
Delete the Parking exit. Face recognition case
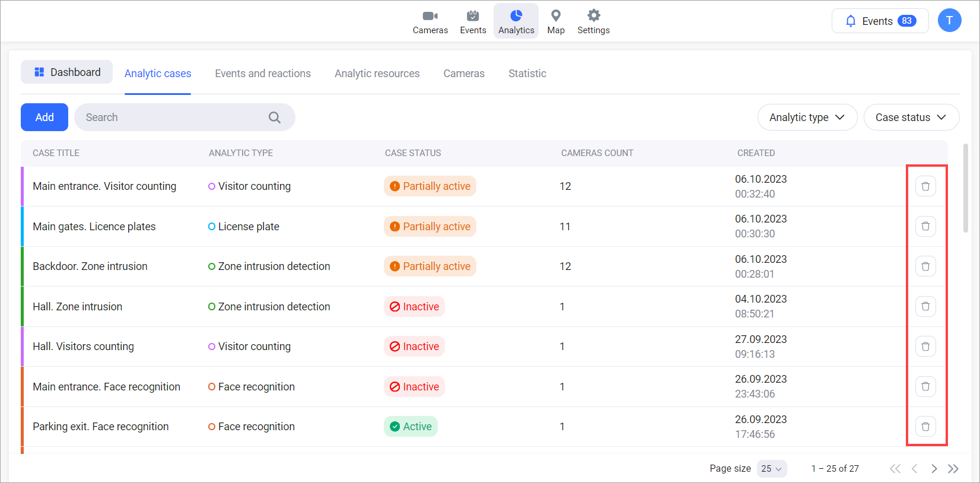[925, 427]
